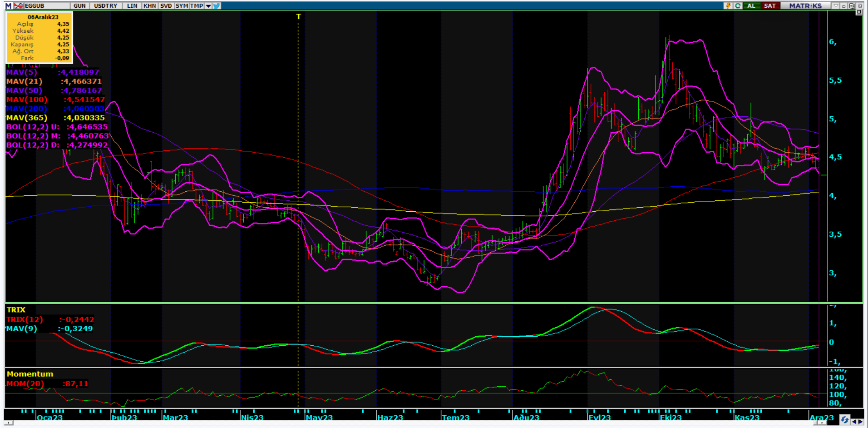Screen dimensions: 868x428
Task: Toggle the KHN option
Action: coord(150,5)
